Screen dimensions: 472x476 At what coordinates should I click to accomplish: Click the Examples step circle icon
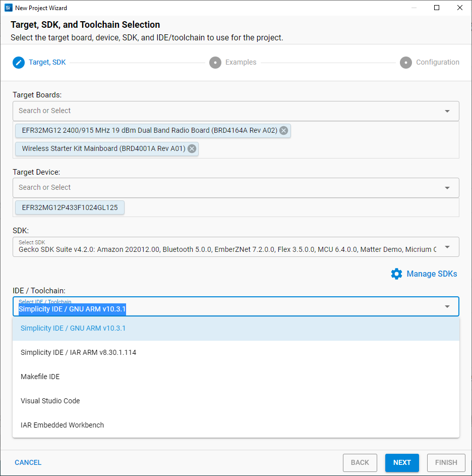[x=215, y=63]
